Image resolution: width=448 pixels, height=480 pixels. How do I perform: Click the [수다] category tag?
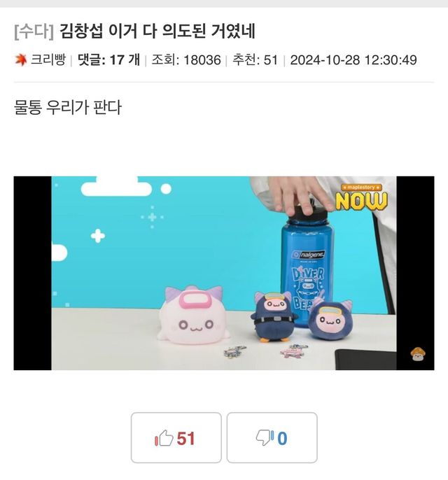(x=34, y=31)
